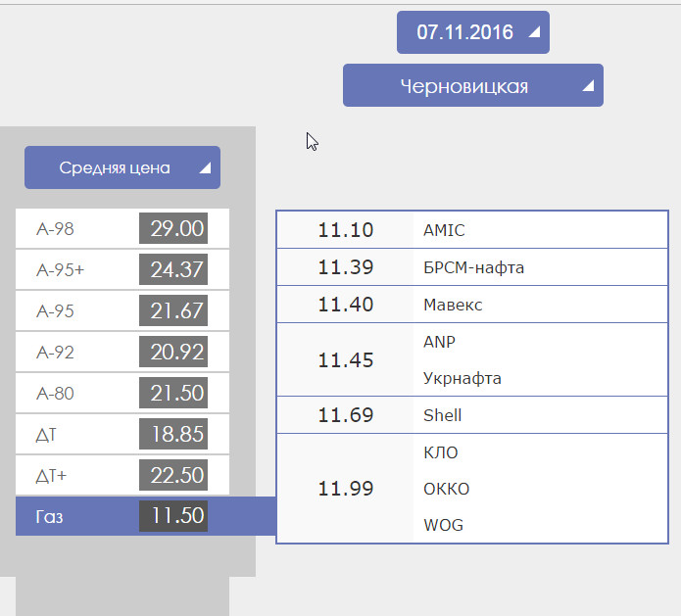Click the БРСМ-нафта station entry
The image size is (681, 616).
[465, 267]
